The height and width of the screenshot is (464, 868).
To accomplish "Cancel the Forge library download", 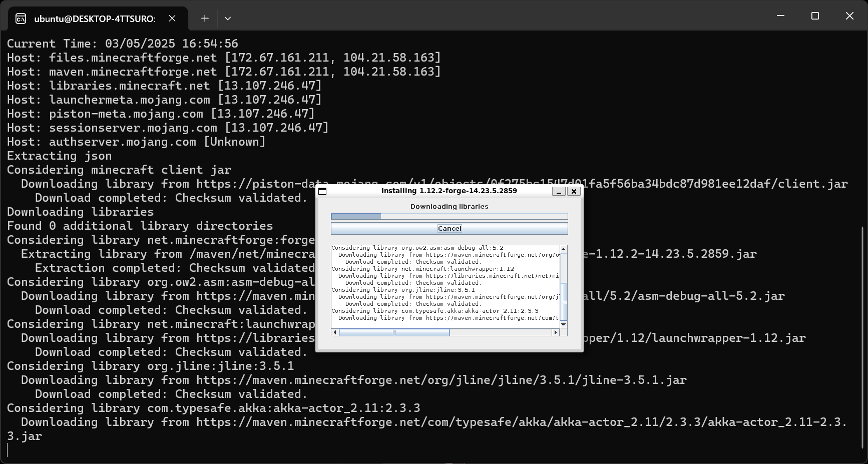I will [x=449, y=228].
